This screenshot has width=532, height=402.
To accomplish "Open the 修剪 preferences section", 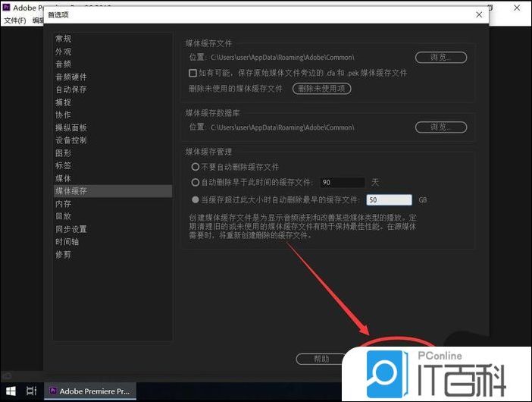I will (x=64, y=254).
